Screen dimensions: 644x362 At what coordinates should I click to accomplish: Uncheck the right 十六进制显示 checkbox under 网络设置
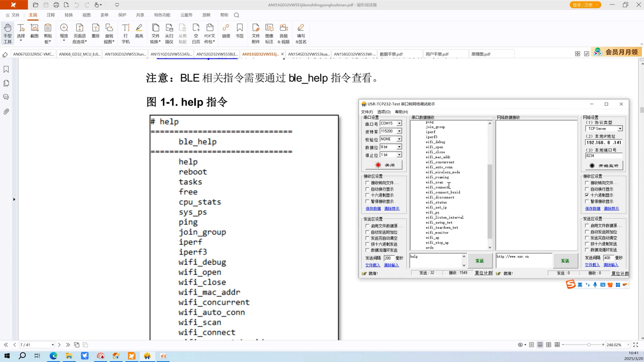point(587,195)
